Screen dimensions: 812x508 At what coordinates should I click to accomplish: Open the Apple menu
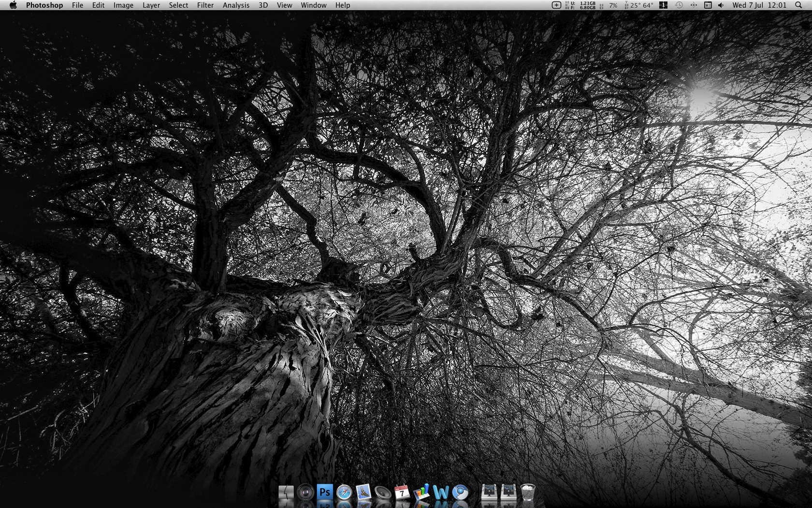(x=13, y=5)
